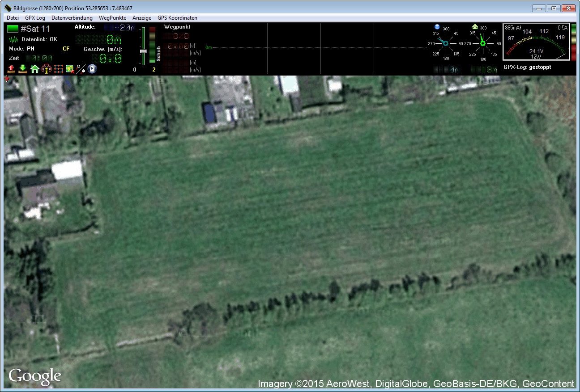The height and width of the screenshot is (392, 580).
Task: Open the Datenverbindung menu
Action: pos(72,18)
